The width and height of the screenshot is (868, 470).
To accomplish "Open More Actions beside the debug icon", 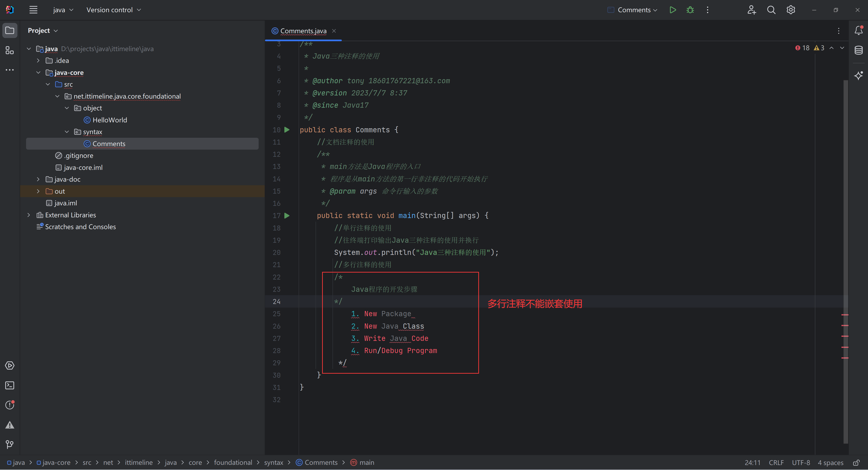I will click(x=707, y=10).
